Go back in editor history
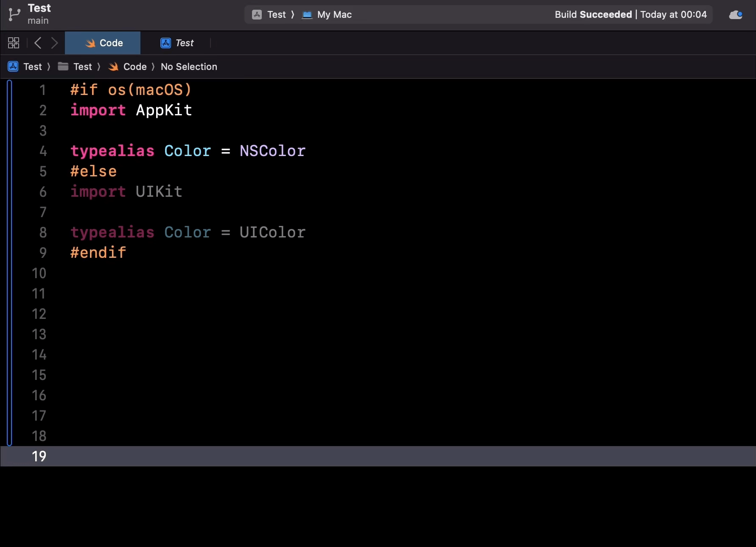The image size is (756, 547). 38,43
